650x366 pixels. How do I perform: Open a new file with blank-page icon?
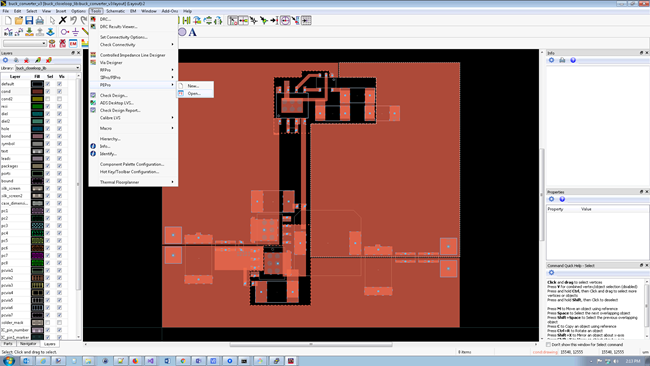[8, 20]
